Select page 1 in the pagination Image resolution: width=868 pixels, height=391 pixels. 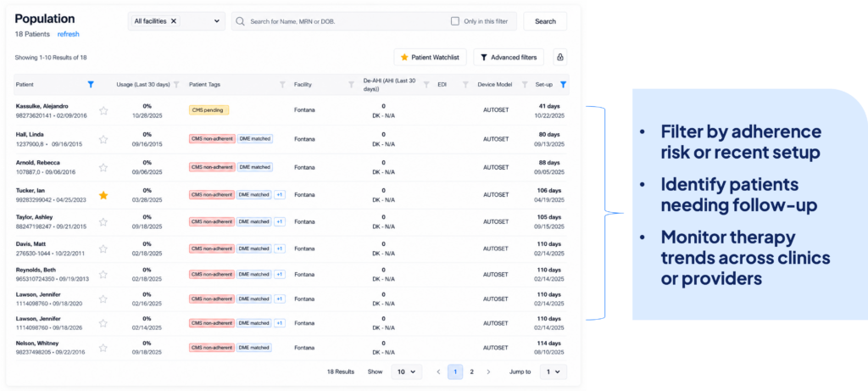pyautogui.click(x=455, y=371)
